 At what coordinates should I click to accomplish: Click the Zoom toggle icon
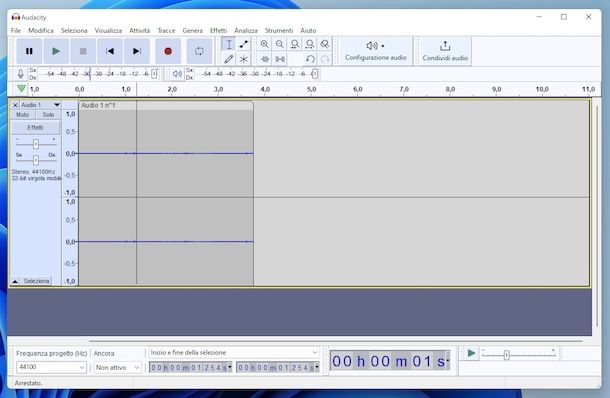[x=325, y=44]
